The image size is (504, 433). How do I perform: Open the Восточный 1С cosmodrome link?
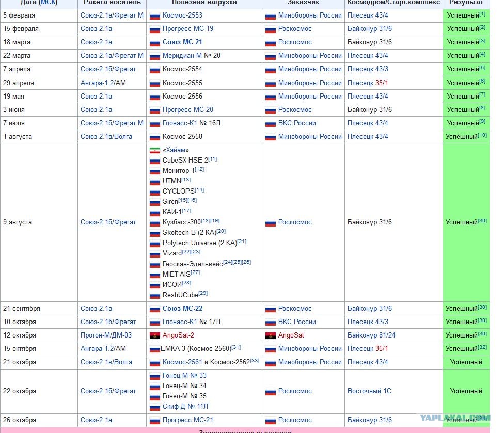pyautogui.click(x=369, y=391)
